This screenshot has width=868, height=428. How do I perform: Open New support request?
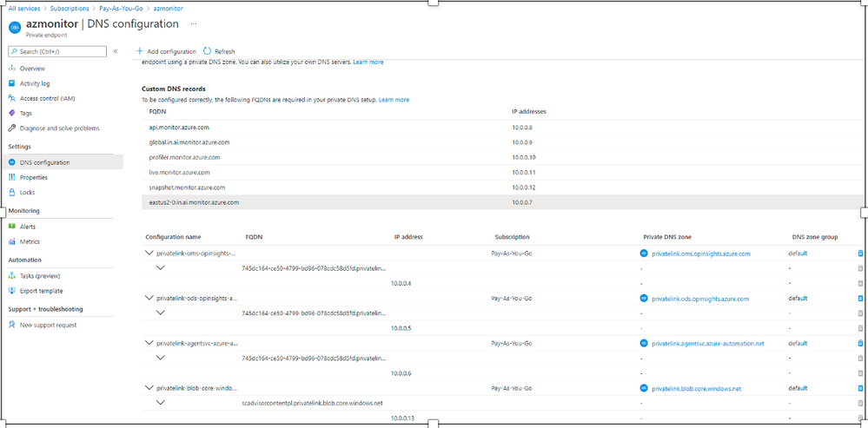[x=48, y=326]
